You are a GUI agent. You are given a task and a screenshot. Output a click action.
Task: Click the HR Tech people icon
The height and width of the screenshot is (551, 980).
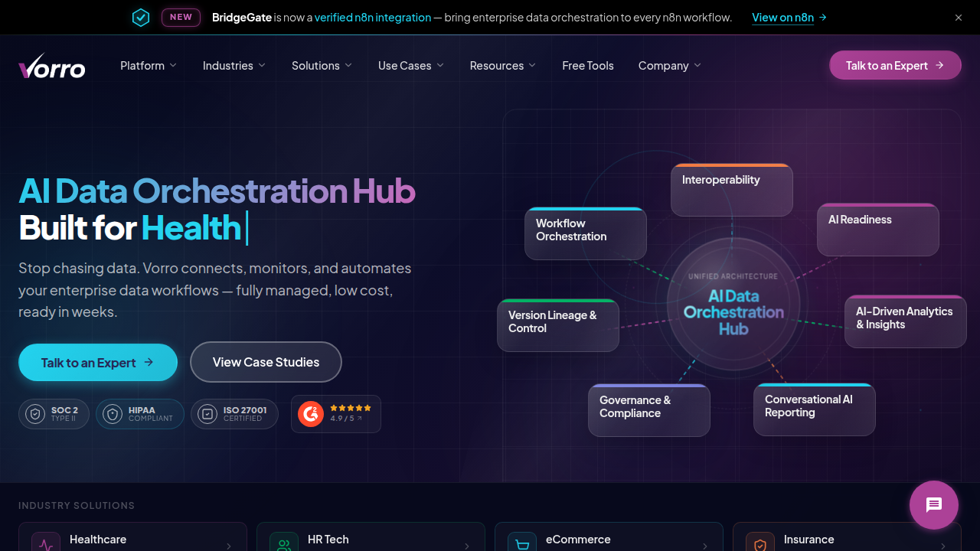tap(284, 543)
